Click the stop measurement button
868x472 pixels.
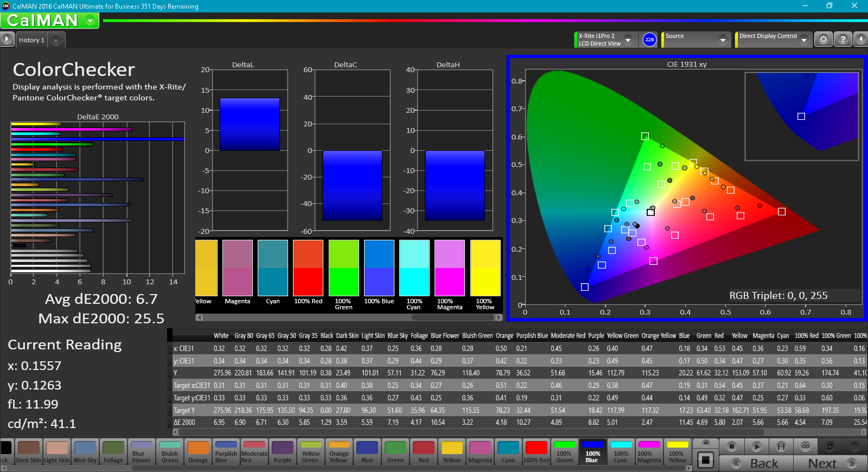732,447
